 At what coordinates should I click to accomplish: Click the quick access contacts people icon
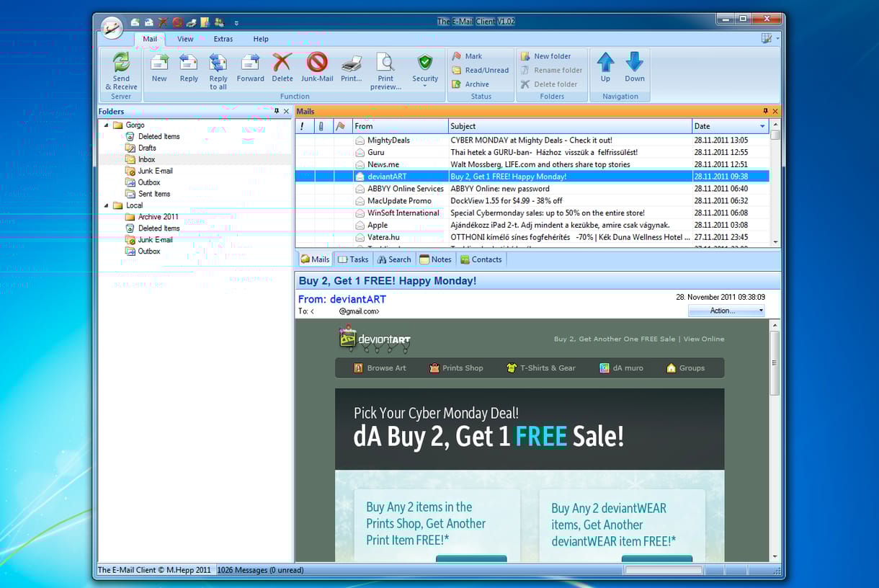219,22
